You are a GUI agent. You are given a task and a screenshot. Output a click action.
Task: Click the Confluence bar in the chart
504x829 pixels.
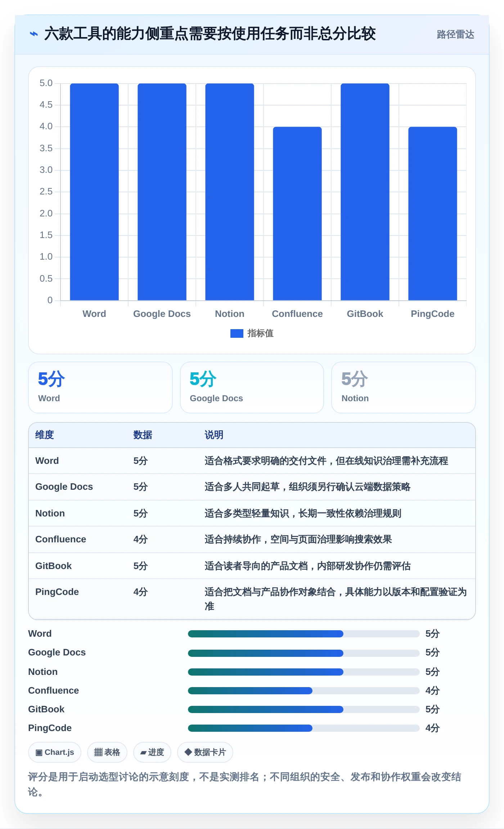coord(297,214)
